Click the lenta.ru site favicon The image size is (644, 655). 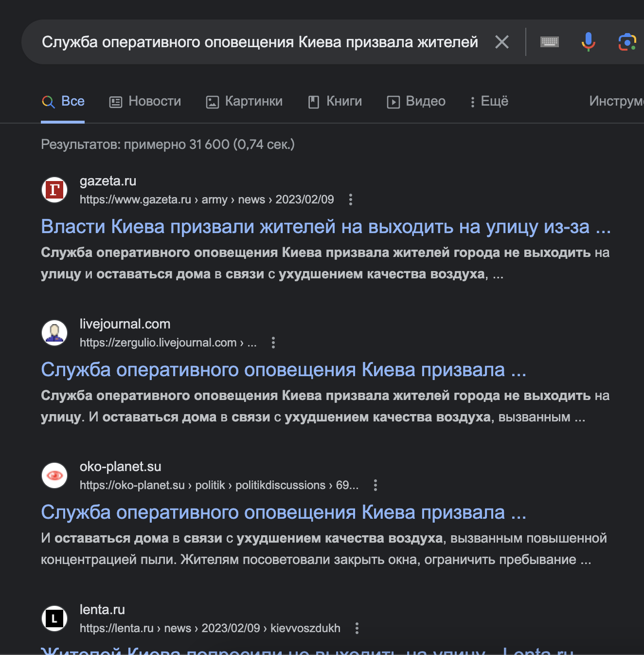tap(54, 619)
